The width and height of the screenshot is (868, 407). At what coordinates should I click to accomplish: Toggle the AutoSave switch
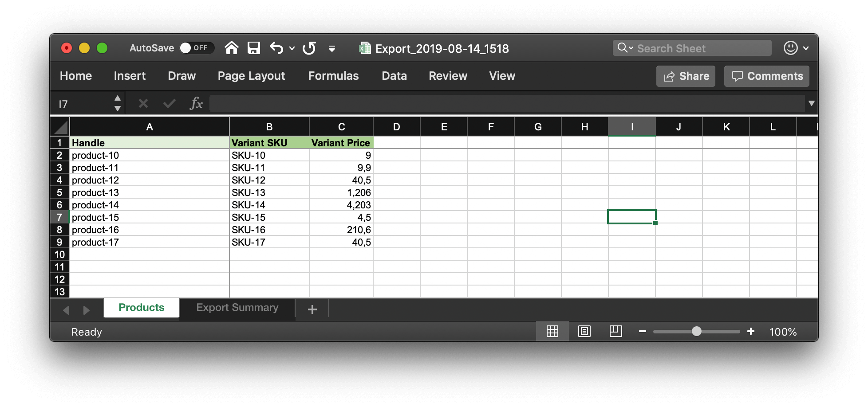(x=196, y=48)
